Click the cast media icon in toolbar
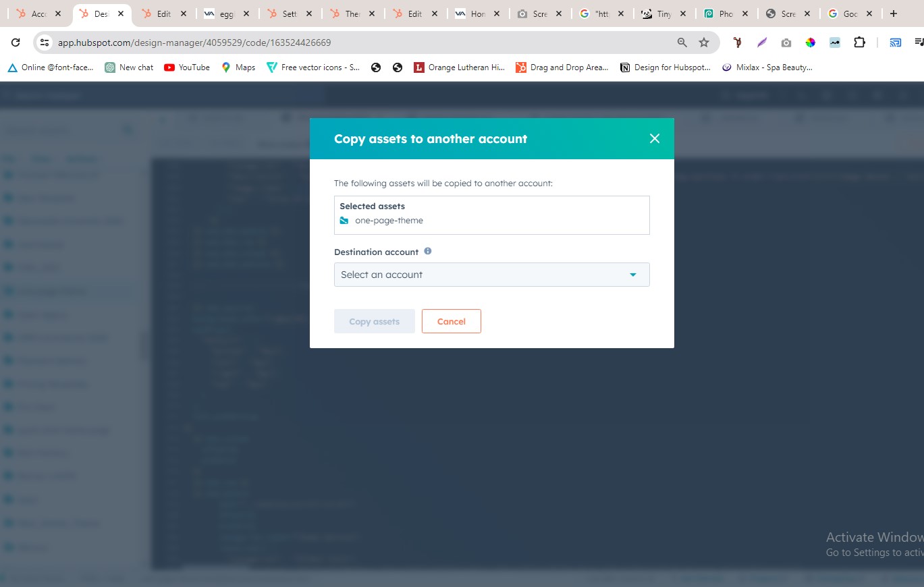The image size is (924, 587). click(x=896, y=43)
